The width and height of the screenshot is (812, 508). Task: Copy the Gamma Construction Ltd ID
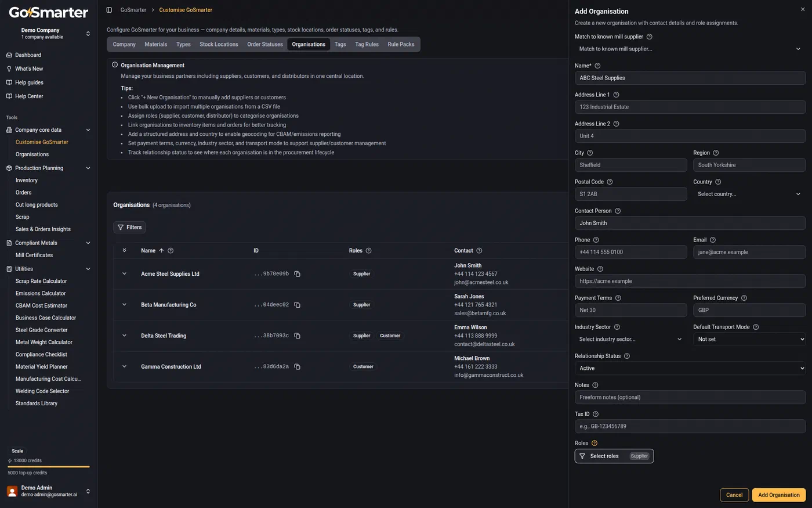point(297,367)
